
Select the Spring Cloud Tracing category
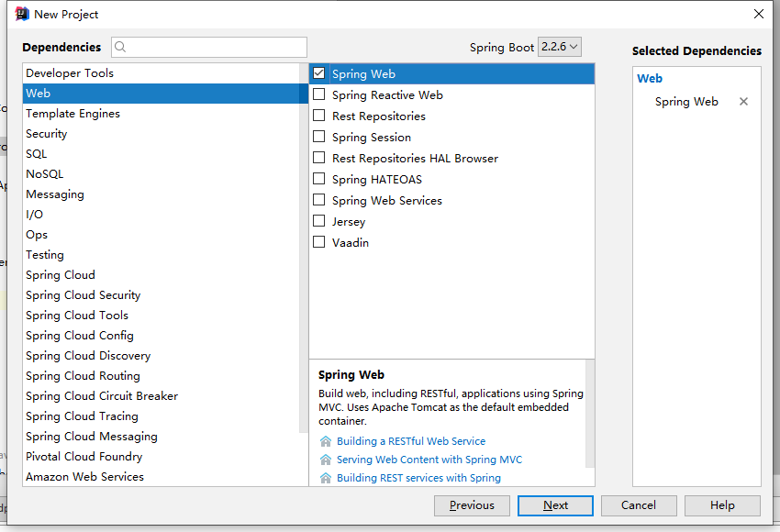click(x=162, y=416)
